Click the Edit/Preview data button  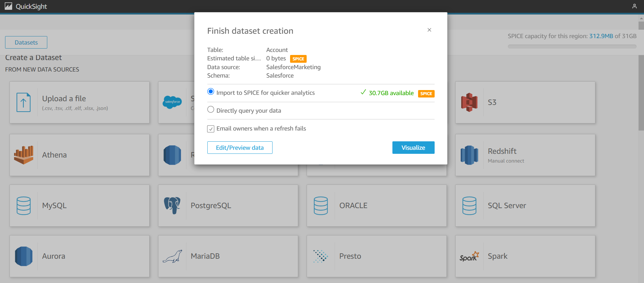tap(240, 148)
